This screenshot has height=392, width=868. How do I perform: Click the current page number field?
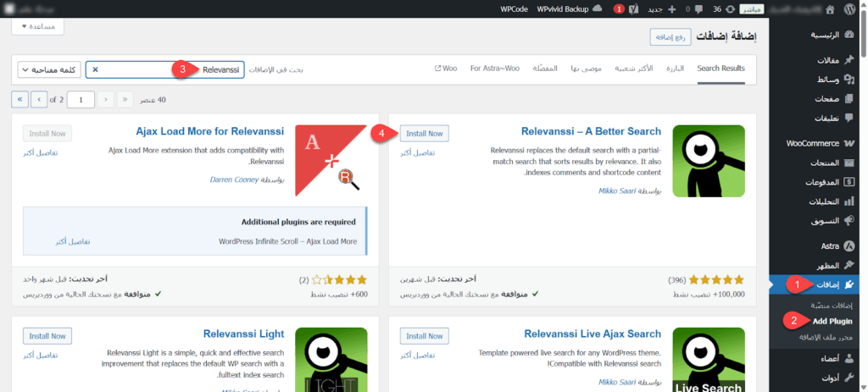pyautogui.click(x=81, y=100)
